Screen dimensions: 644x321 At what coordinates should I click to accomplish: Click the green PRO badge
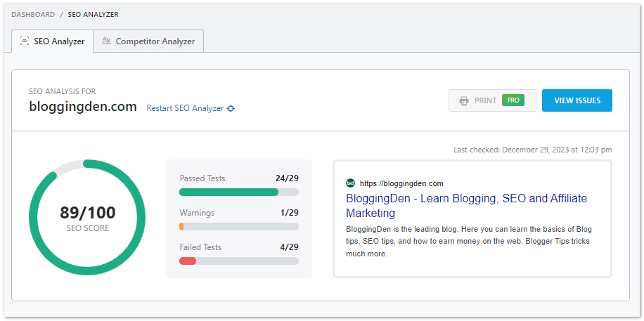pyautogui.click(x=513, y=100)
